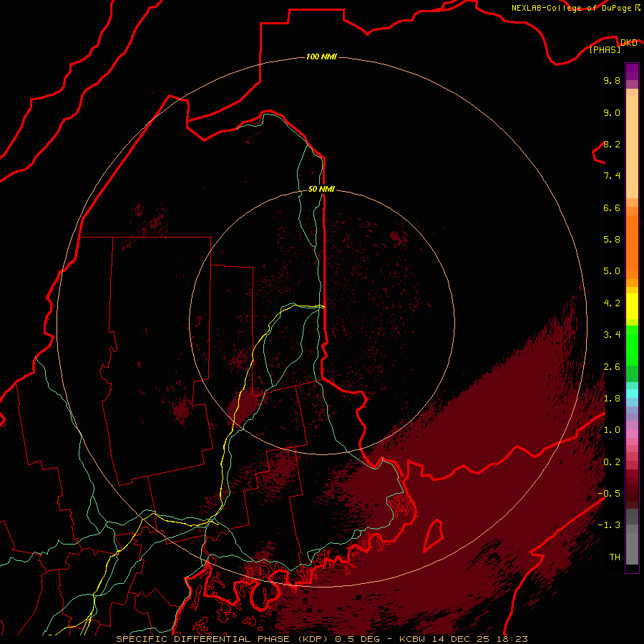The height and width of the screenshot is (644, 644).
Task: Pick the yellow segment beside 4.2
Action: 632,306
